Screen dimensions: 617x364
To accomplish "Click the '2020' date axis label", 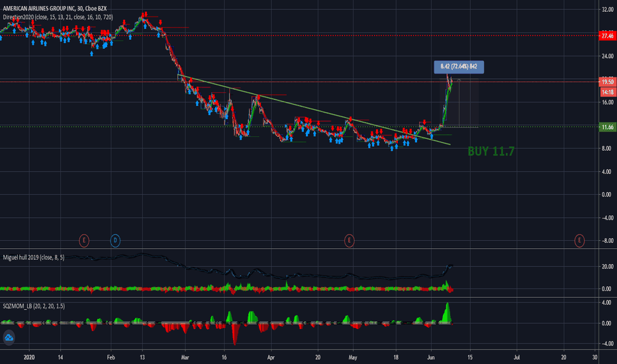I will tap(29, 357).
